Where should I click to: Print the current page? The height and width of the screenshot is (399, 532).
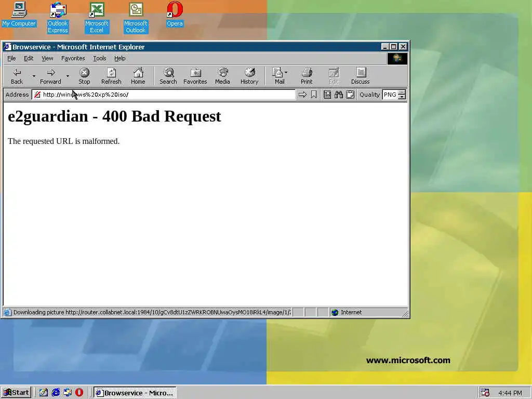point(307,76)
